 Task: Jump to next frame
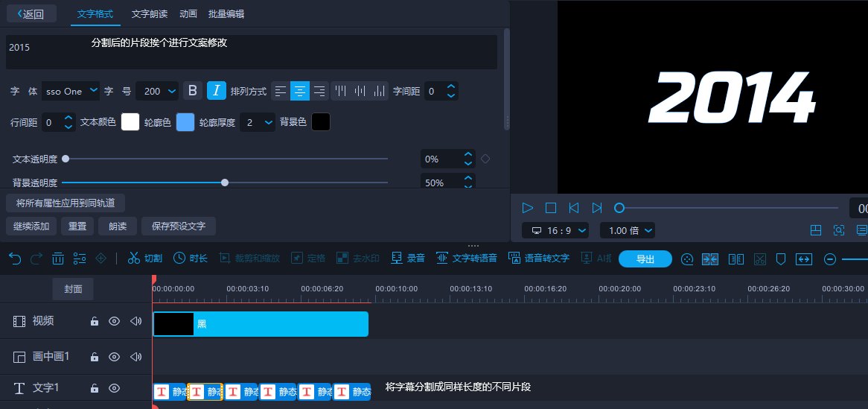tap(597, 208)
